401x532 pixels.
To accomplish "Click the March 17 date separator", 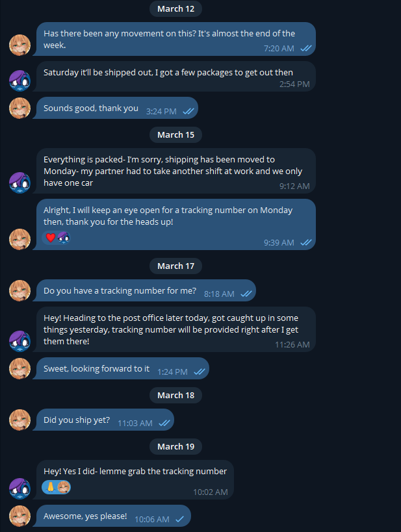I will pos(175,266).
